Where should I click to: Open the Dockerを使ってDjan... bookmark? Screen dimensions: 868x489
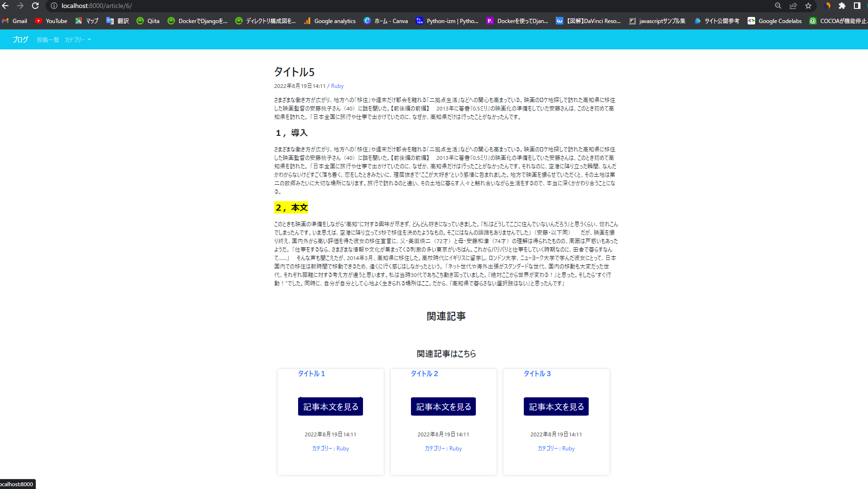[517, 21]
